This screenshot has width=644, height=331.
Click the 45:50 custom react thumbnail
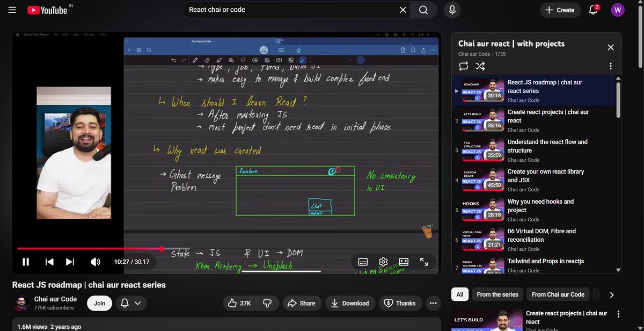pos(482,180)
